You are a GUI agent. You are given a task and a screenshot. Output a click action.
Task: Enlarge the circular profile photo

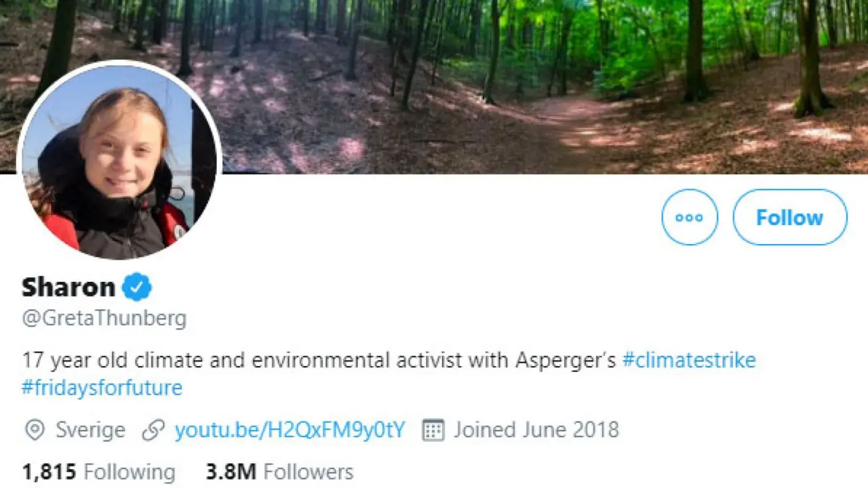tap(119, 160)
